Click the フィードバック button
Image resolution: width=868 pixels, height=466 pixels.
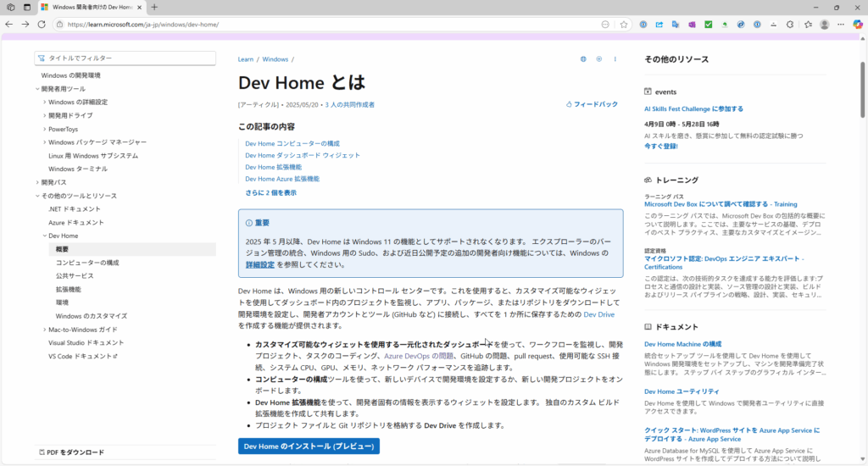coord(592,104)
